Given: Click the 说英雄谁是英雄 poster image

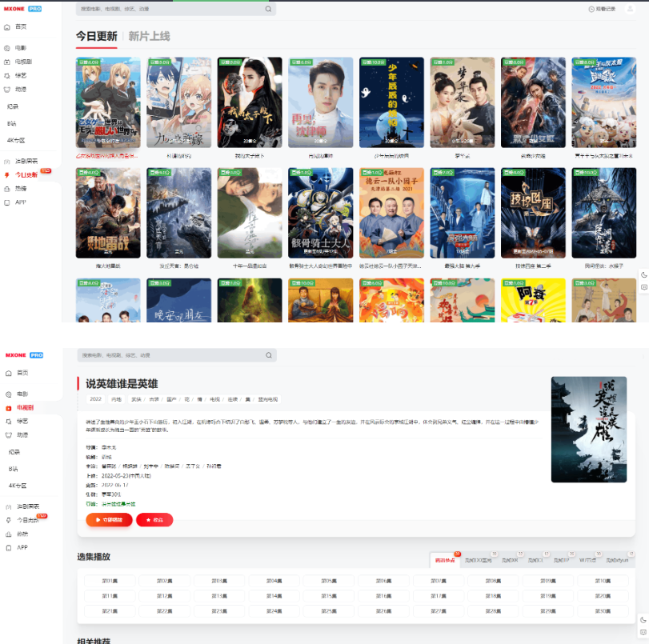Looking at the screenshot, I should pos(590,430).
